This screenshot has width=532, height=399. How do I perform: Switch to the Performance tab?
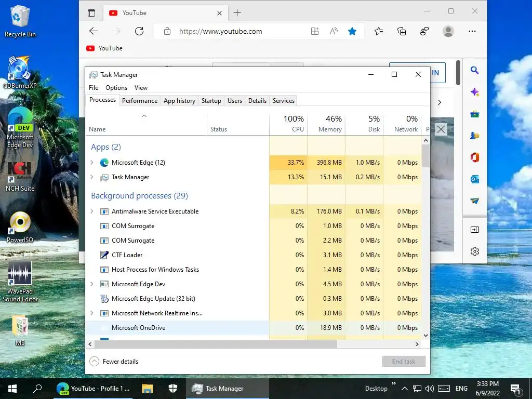click(140, 101)
